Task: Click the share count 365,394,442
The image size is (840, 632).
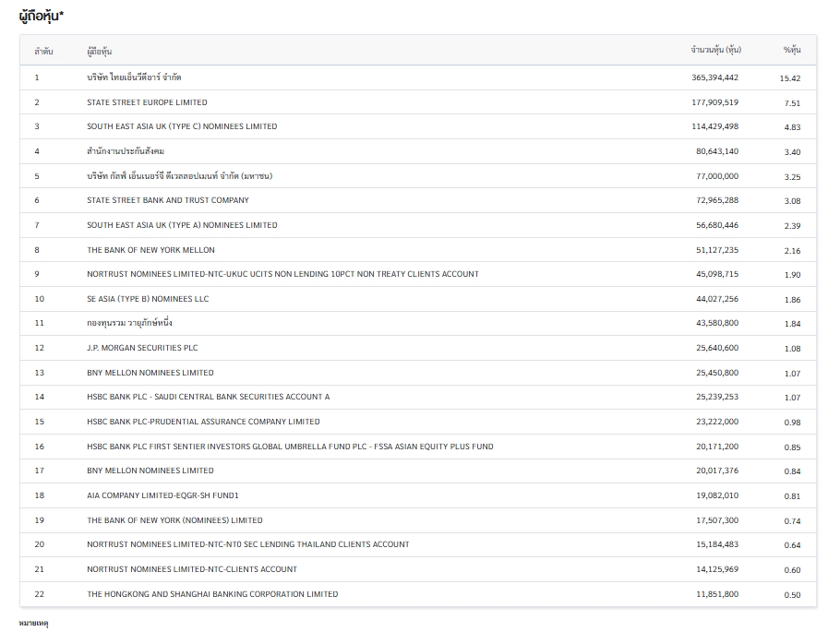Action: click(x=714, y=78)
